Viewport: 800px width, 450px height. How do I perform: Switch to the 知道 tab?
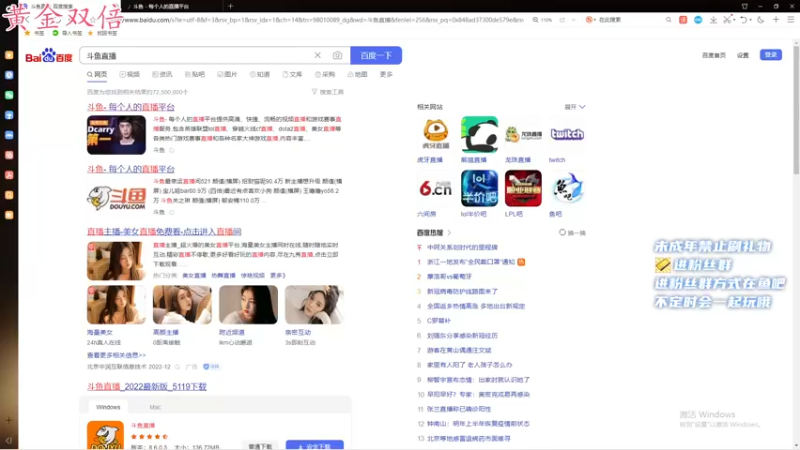click(260, 74)
